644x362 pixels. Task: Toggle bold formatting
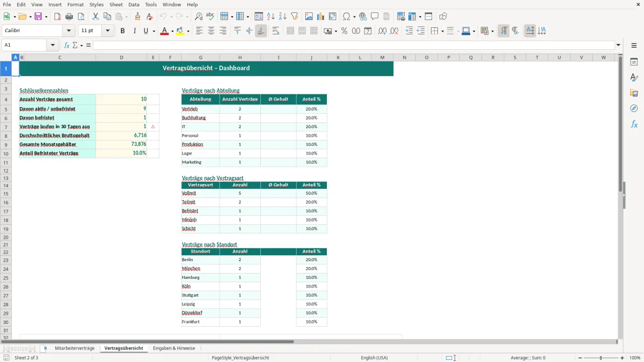pyautogui.click(x=122, y=31)
